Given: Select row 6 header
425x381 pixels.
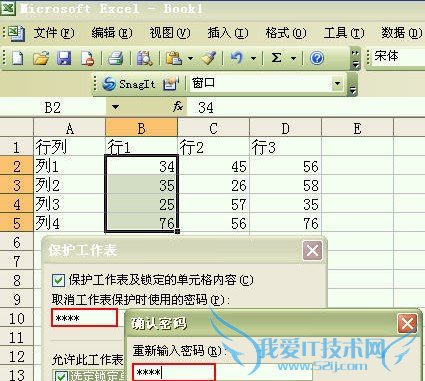Looking at the screenshot, I should [16, 242].
